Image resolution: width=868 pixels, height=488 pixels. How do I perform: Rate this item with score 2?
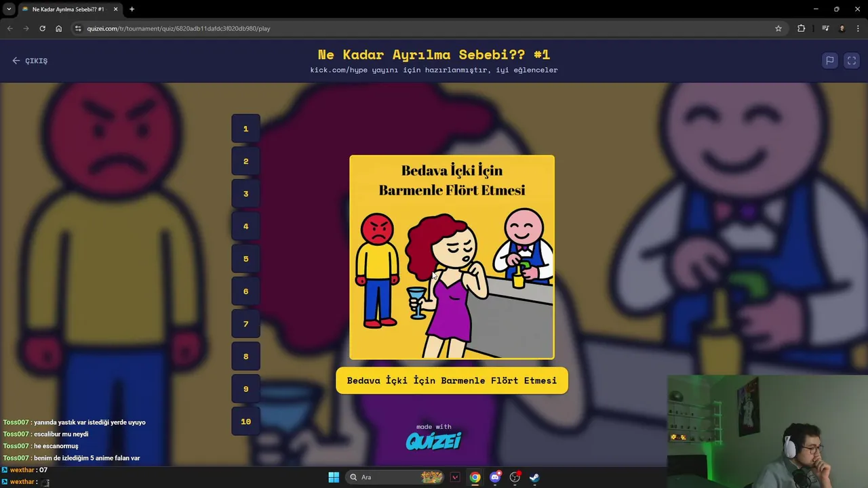tap(245, 161)
